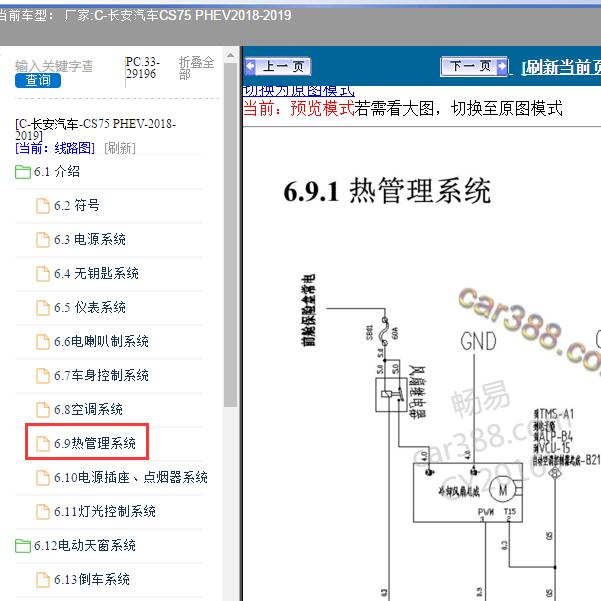
Task: Click the page icon beside 6.7车身控制系统
Action: tap(43, 376)
